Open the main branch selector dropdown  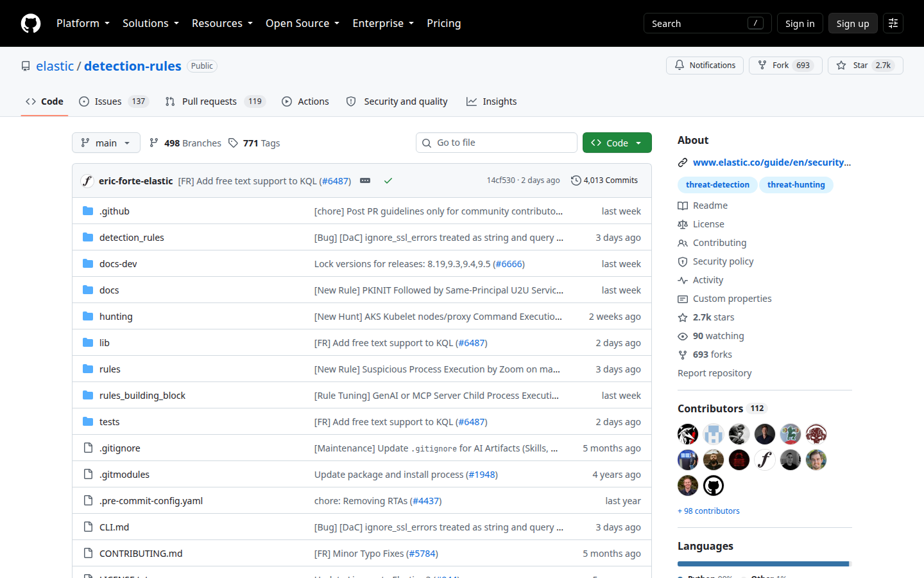(106, 143)
